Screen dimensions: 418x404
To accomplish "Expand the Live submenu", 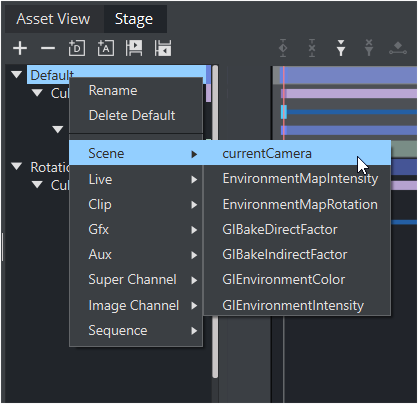I will (x=136, y=180).
